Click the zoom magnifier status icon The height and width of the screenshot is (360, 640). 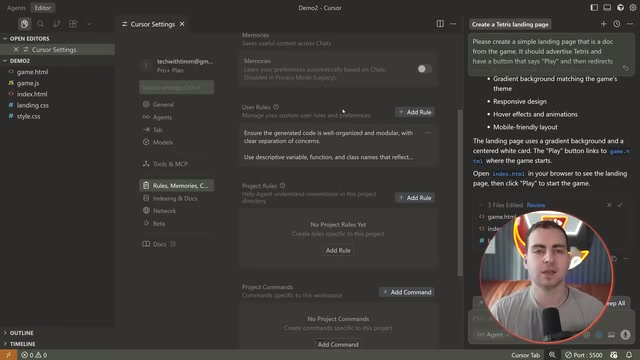click(x=552, y=355)
